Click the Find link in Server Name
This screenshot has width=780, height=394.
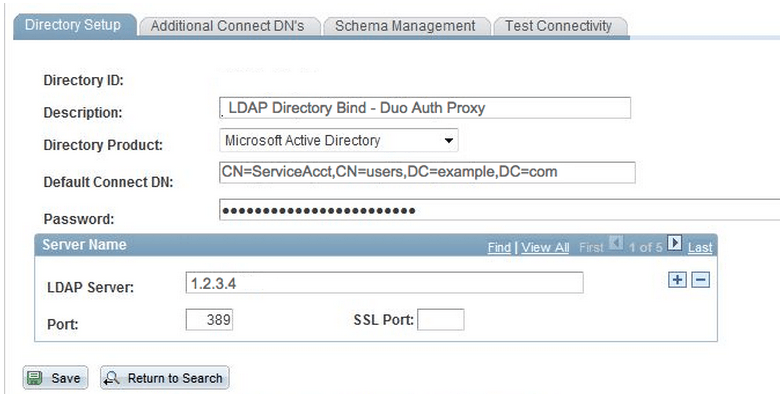499,247
